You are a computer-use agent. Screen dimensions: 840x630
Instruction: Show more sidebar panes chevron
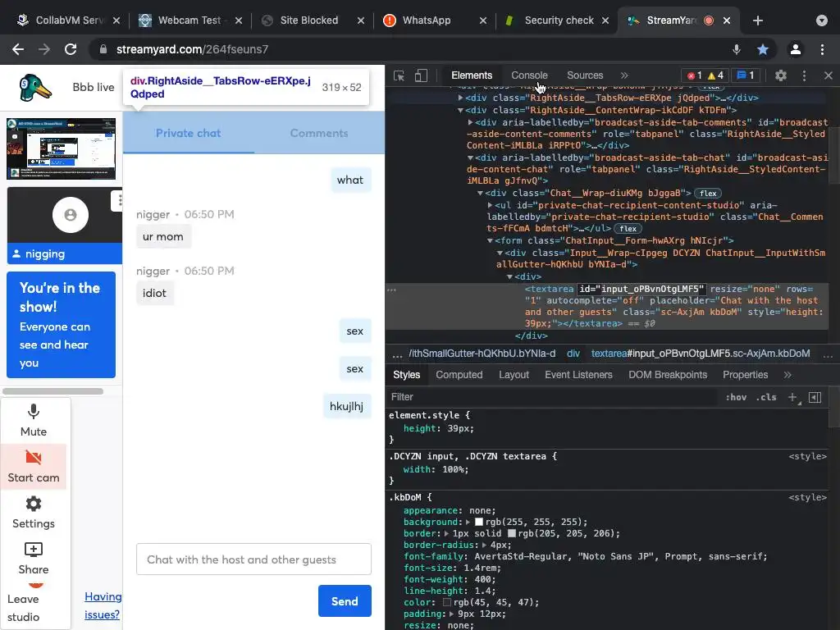point(787,375)
